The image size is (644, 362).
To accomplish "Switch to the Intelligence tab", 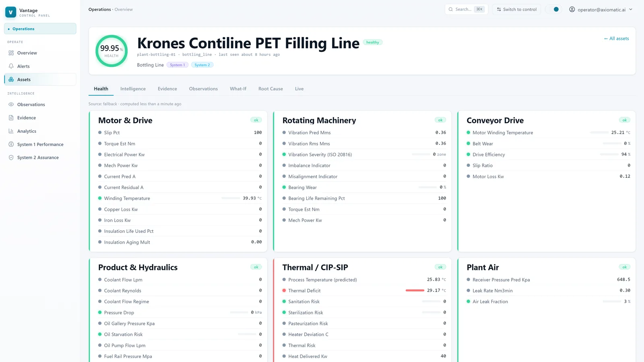I will [x=133, y=89].
